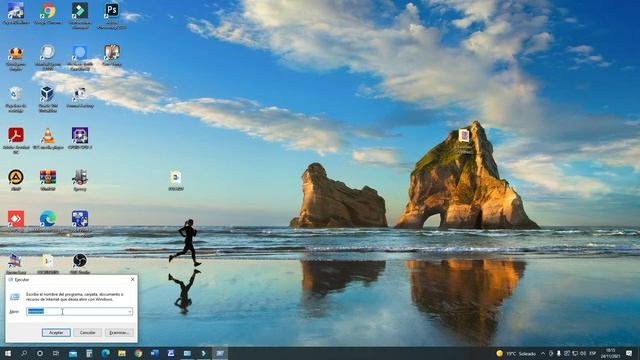This screenshot has height=360, width=640.
Task: Click Aceptar in the Ejecutar dialog
Action: 56,333
